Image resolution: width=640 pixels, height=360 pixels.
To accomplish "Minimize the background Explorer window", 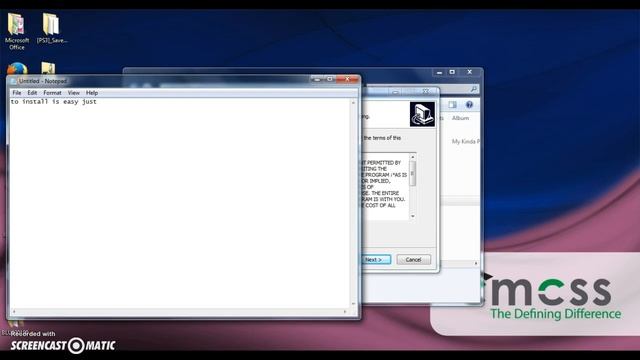I will pyautogui.click(x=439, y=72).
